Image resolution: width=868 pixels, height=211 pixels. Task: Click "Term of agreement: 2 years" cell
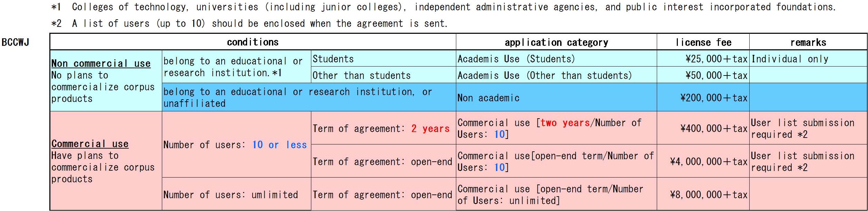[x=381, y=129]
